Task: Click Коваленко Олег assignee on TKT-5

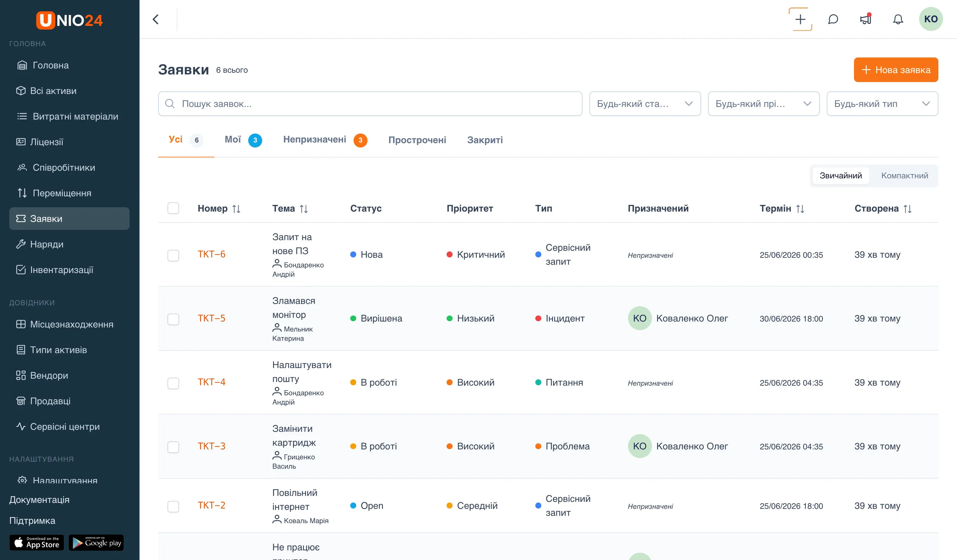Action: coord(678,318)
